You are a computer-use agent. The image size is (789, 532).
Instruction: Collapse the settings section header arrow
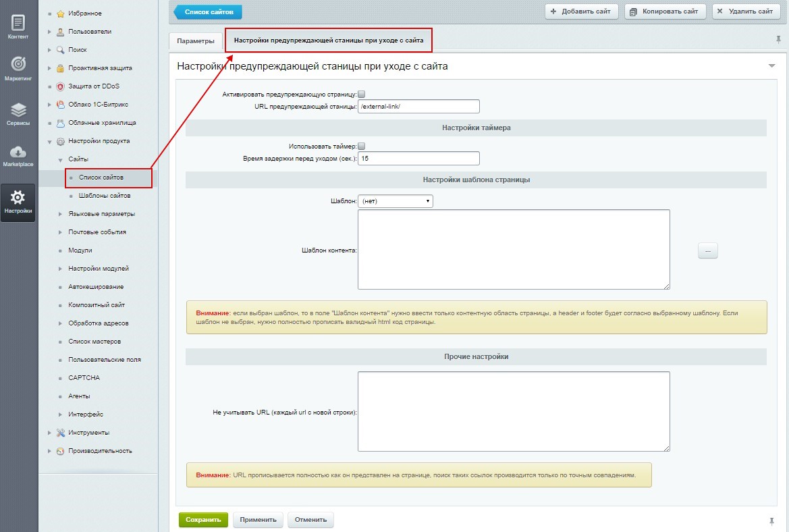(771, 66)
